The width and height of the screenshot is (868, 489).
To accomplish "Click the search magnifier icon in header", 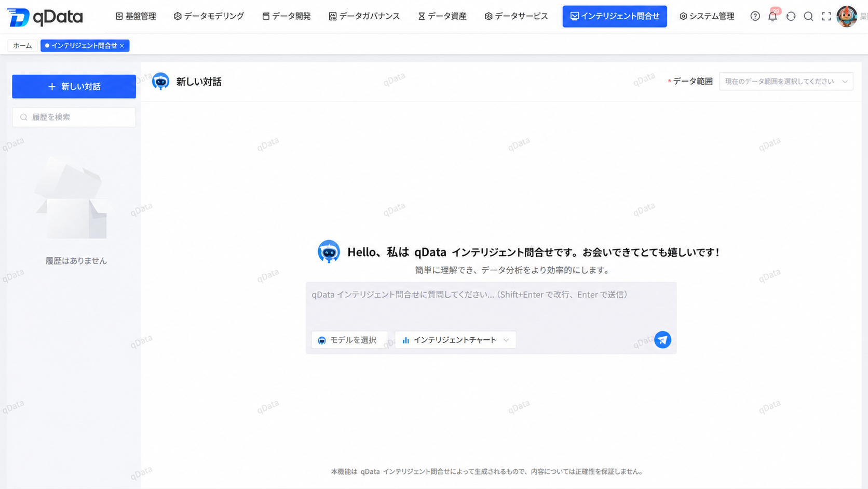I will tap(808, 16).
